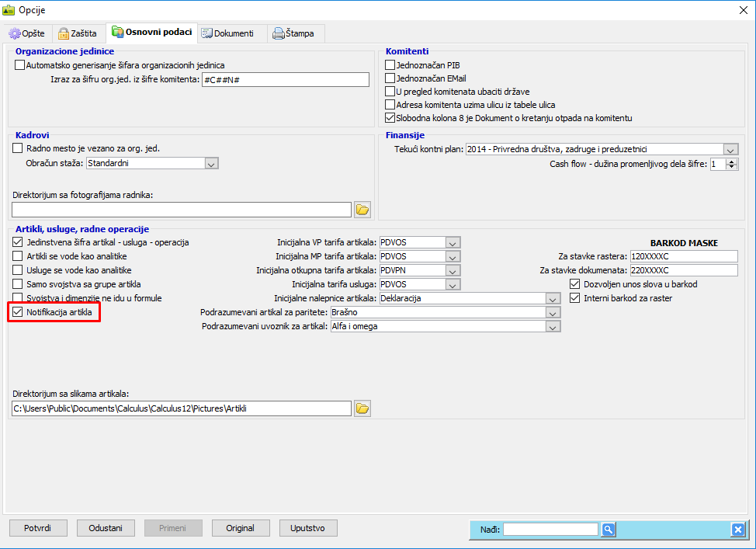Click the Potvrdi button
756x549 pixels.
(x=38, y=528)
